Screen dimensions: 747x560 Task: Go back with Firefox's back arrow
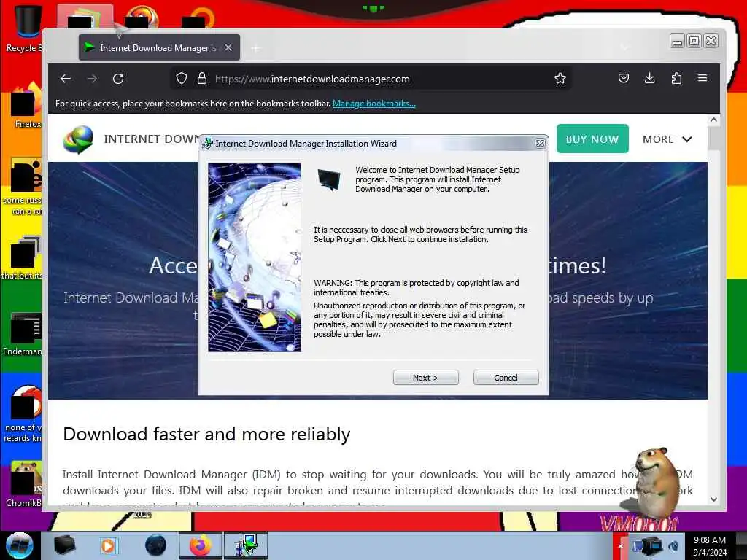click(66, 79)
